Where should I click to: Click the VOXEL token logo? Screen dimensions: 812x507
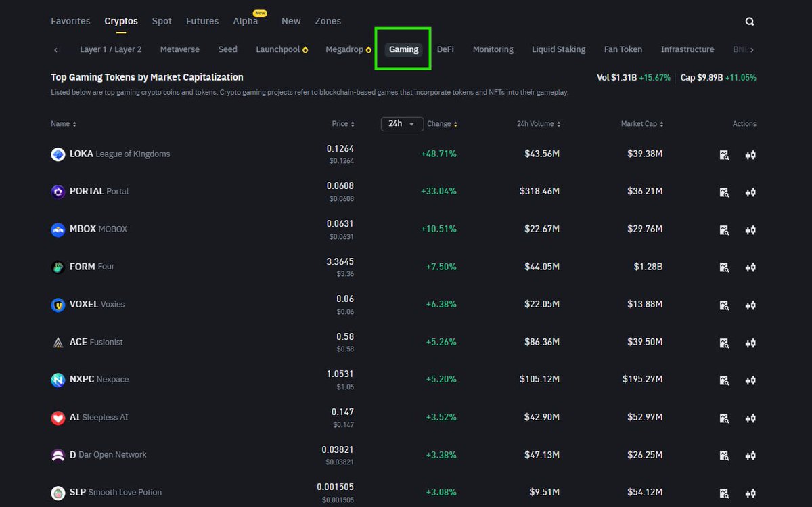pos(58,305)
